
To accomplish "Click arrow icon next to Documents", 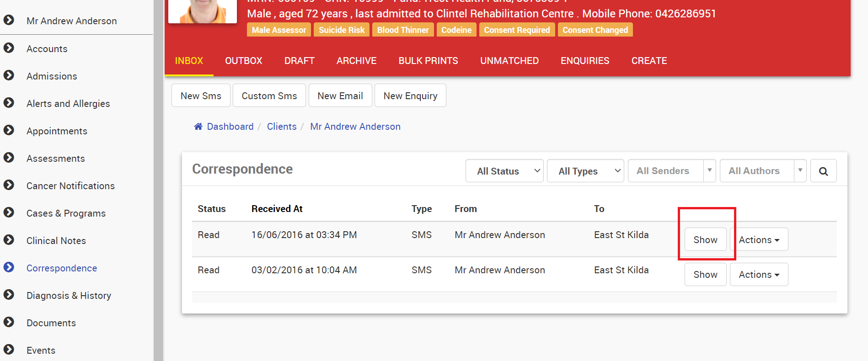I will coord(9,322).
